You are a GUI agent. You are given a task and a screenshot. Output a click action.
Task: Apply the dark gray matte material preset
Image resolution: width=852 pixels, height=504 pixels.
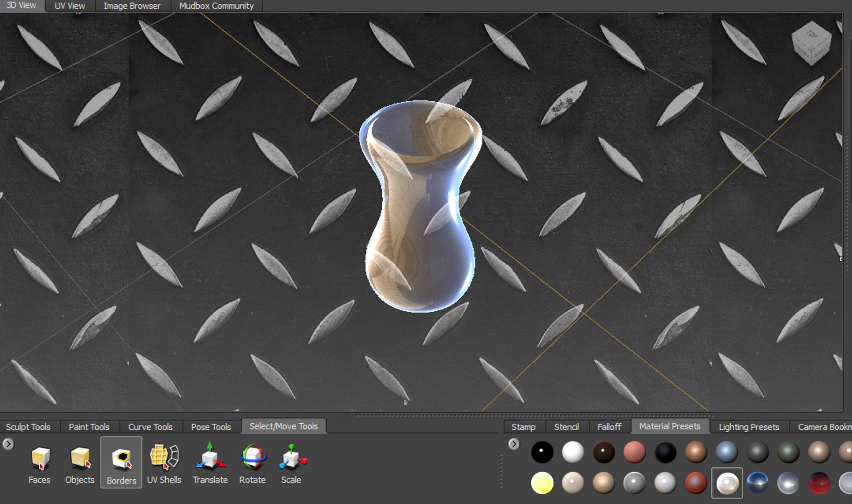(758, 452)
